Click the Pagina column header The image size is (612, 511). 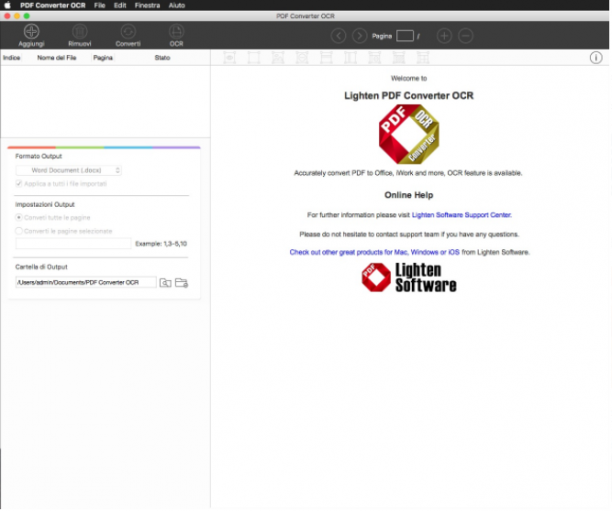(x=103, y=58)
